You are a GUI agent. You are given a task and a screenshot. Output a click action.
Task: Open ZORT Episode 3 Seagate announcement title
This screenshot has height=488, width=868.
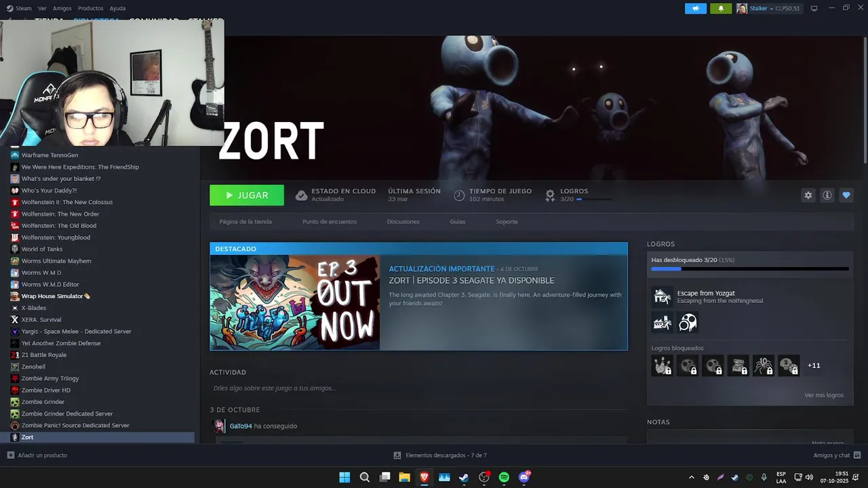click(471, 281)
